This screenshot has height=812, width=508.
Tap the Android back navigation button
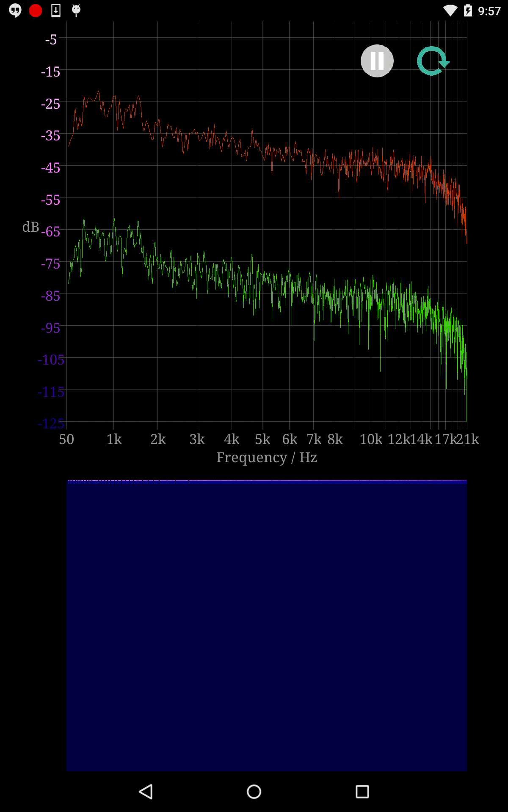coord(146,792)
